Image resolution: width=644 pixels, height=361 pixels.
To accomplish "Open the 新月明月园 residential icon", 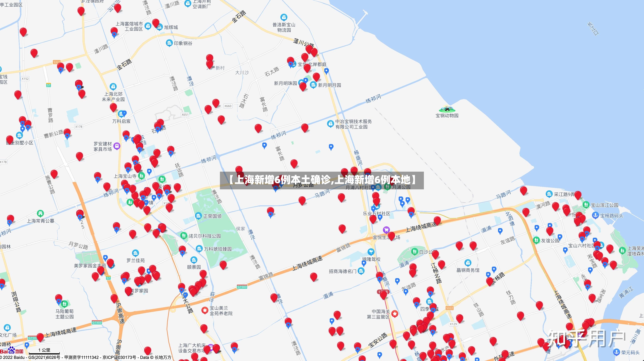I will (x=313, y=85).
